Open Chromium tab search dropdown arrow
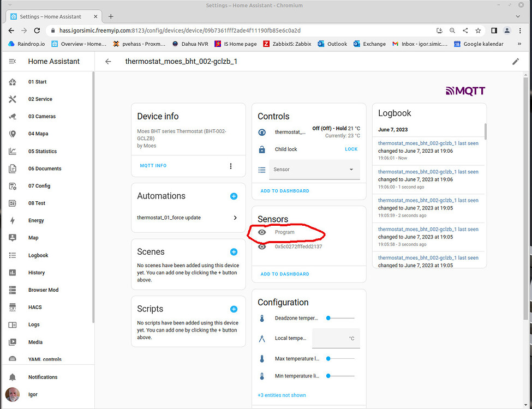This screenshot has height=409, width=532. (x=518, y=16)
